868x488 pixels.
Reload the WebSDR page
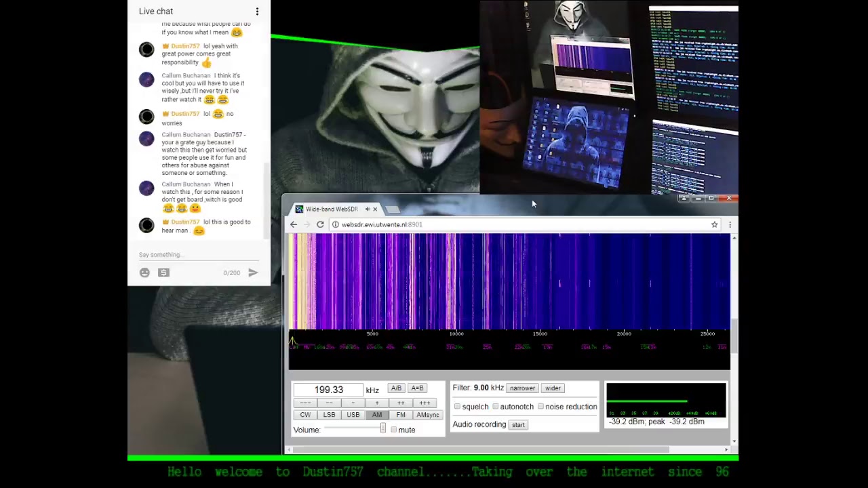pyautogui.click(x=320, y=224)
